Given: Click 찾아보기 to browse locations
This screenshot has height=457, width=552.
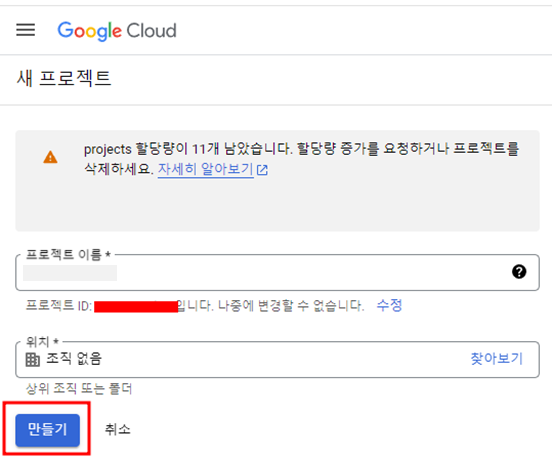Looking at the screenshot, I should tap(496, 359).
